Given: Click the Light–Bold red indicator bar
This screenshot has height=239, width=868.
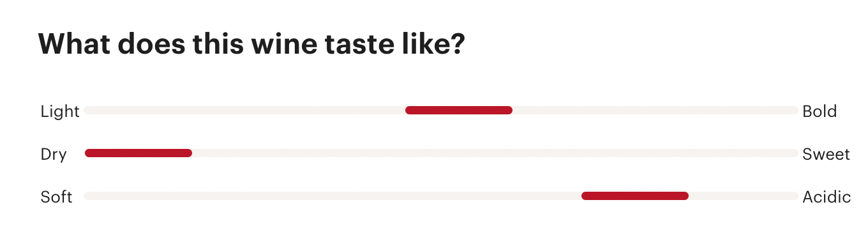Looking at the screenshot, I should [x=459, y=111].
